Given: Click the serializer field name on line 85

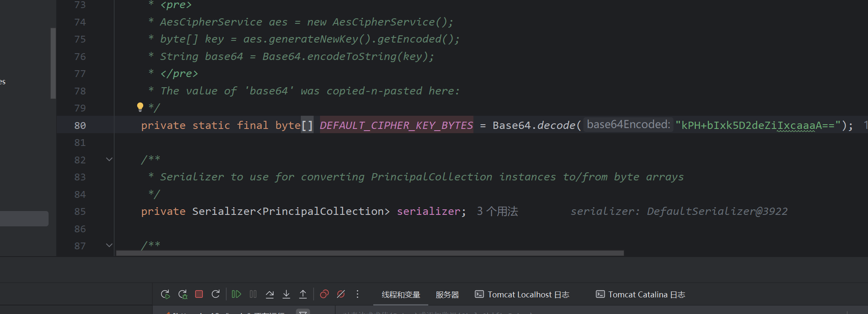Looking at the screenshot, I should [x=428, y=211].
